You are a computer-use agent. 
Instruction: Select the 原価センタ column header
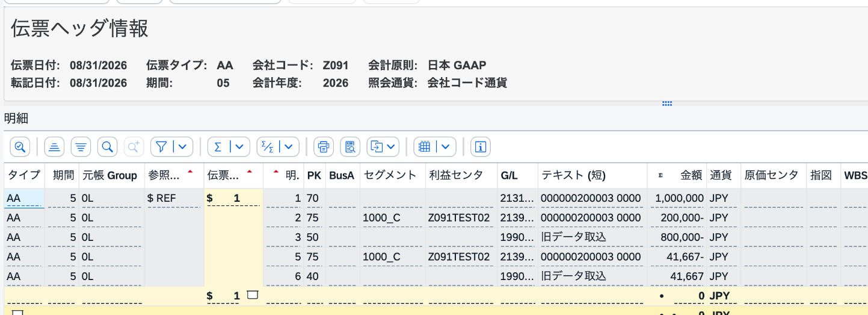[773, 175]
